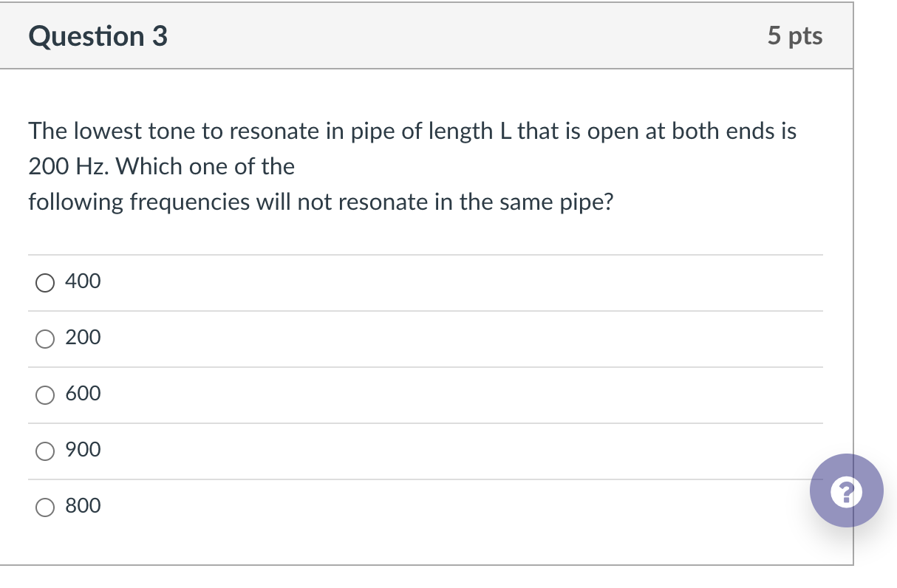Choose the 600 radio button
This screenshot has height=588, width=897.
pyautogui.click(x=45, y=394)
